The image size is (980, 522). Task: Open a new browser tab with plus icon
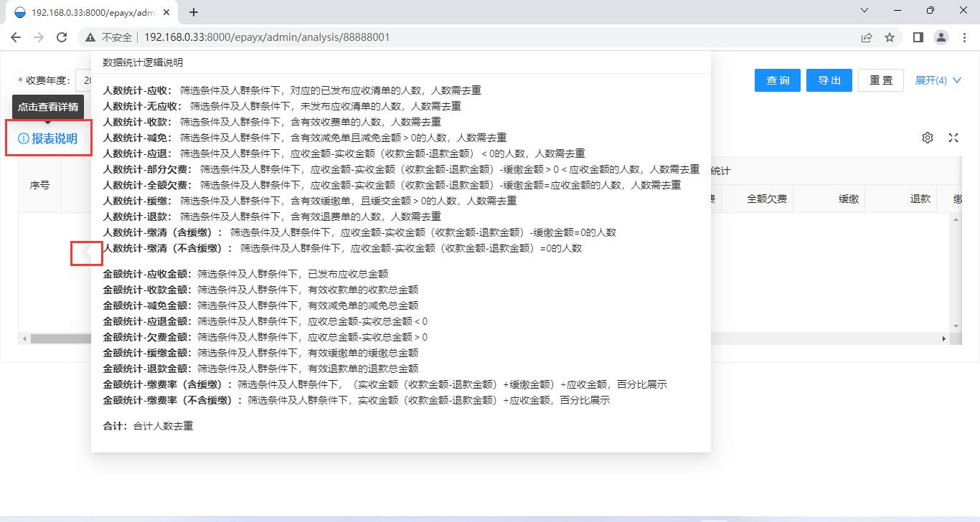(x=194, y=11)
